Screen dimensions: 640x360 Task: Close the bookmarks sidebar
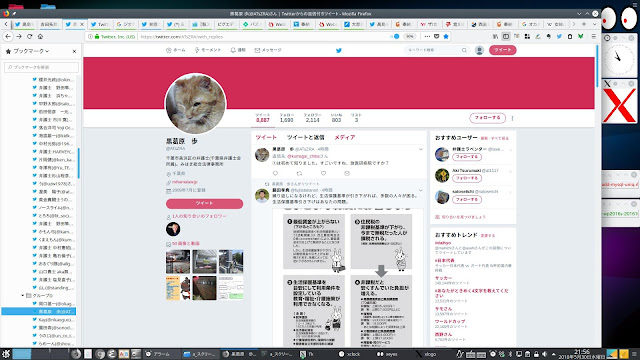[x=74, y=51]
